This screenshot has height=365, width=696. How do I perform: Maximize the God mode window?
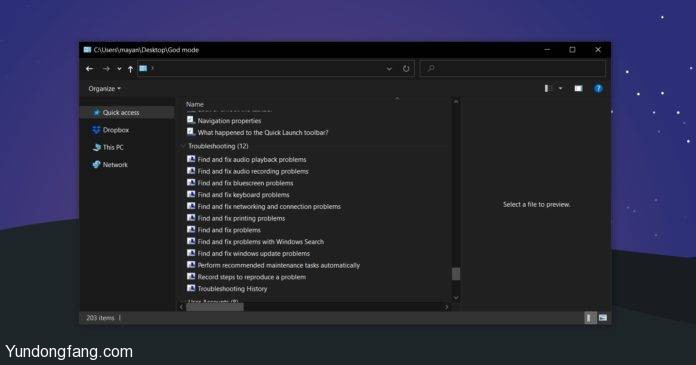(x=572, y=50)
